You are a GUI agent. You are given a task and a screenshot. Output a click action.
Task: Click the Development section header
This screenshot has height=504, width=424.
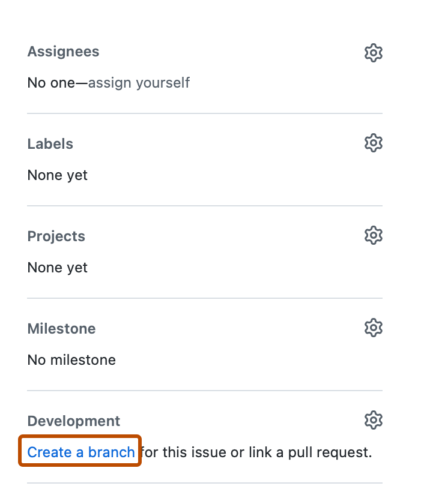click(x=74, y=421)
